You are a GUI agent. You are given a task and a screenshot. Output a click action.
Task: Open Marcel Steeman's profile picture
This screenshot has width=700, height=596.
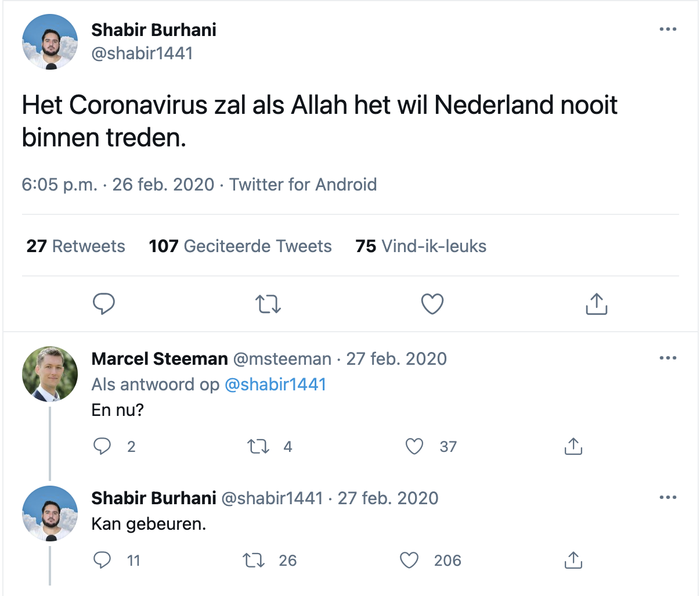coord(50,374)
